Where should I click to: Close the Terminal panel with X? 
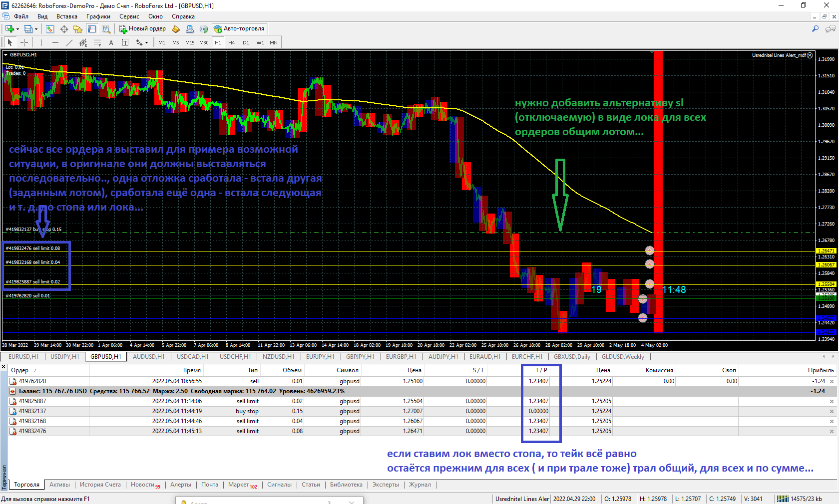[3, 367]
